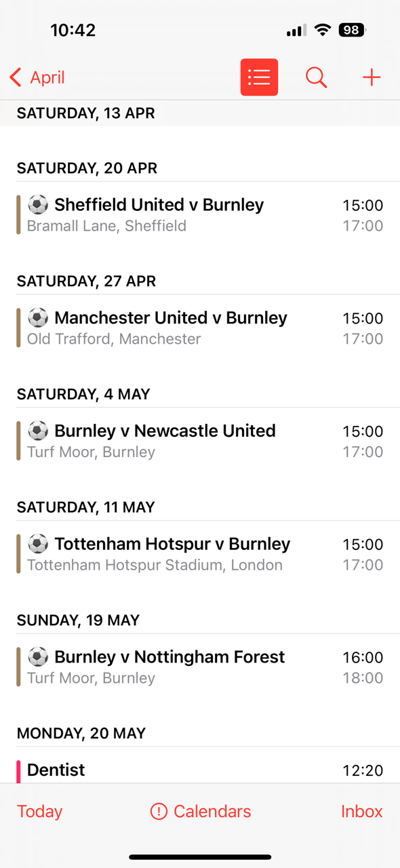
Task: Tap the pink calendar color bar on Dentist
Action: [x=18, y=772]
